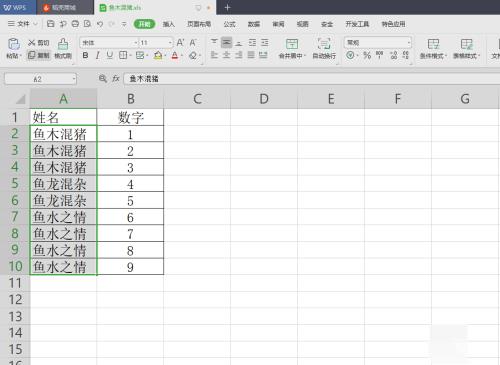
Task: Click the Redo arrow icon
Action: coord(112,24)
